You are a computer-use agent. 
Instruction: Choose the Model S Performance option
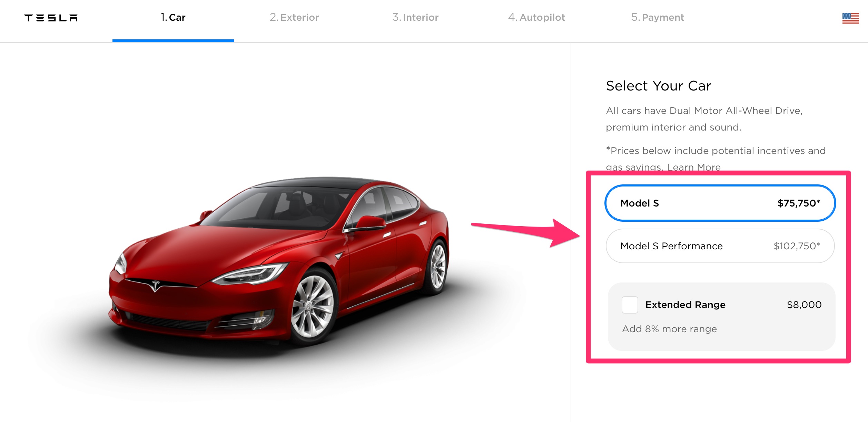[720, 246]
